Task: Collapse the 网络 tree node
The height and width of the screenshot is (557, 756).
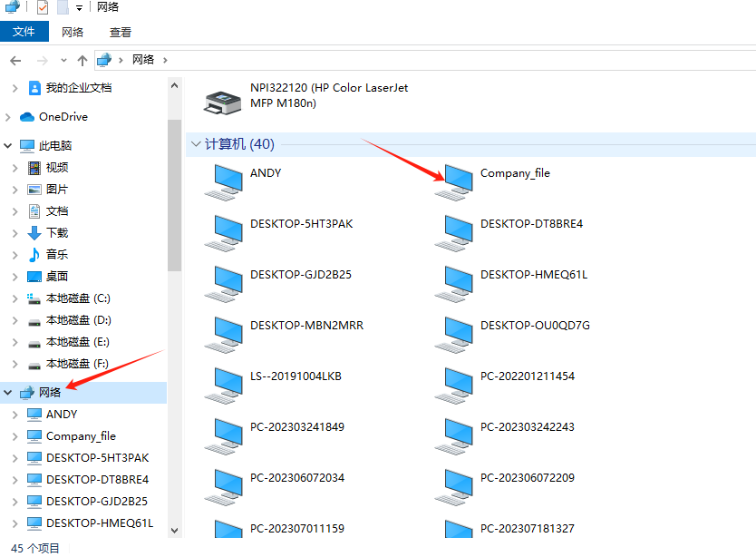Action: 8,393
